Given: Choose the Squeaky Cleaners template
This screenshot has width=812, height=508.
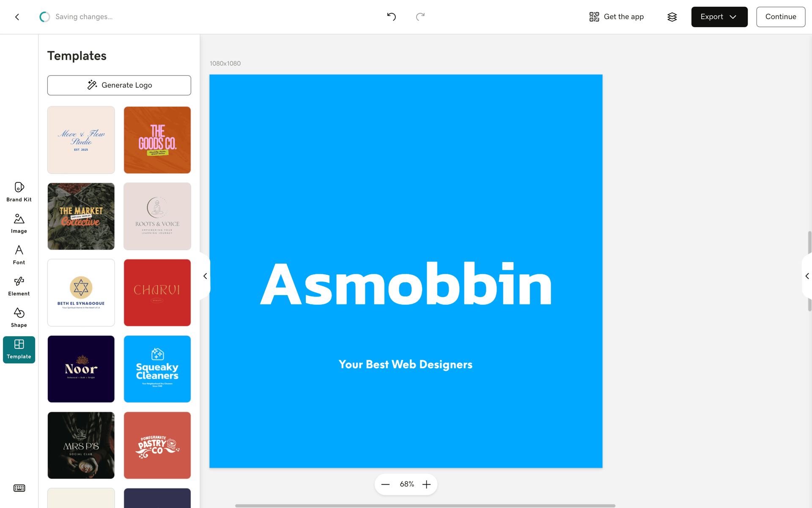Looking at the screenshot, I should click(x=157, y=369).
